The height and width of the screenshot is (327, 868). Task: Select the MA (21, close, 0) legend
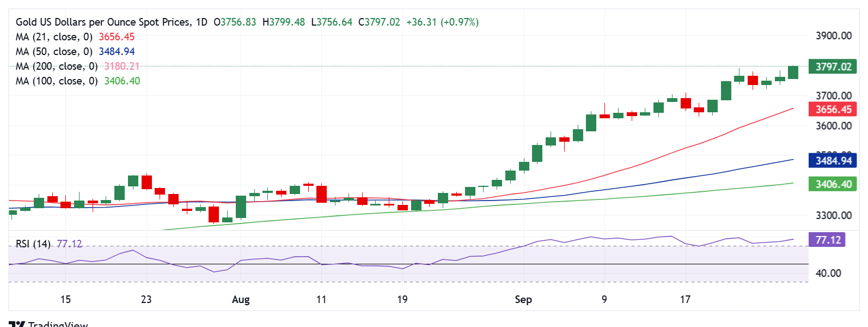click(54, 37)
